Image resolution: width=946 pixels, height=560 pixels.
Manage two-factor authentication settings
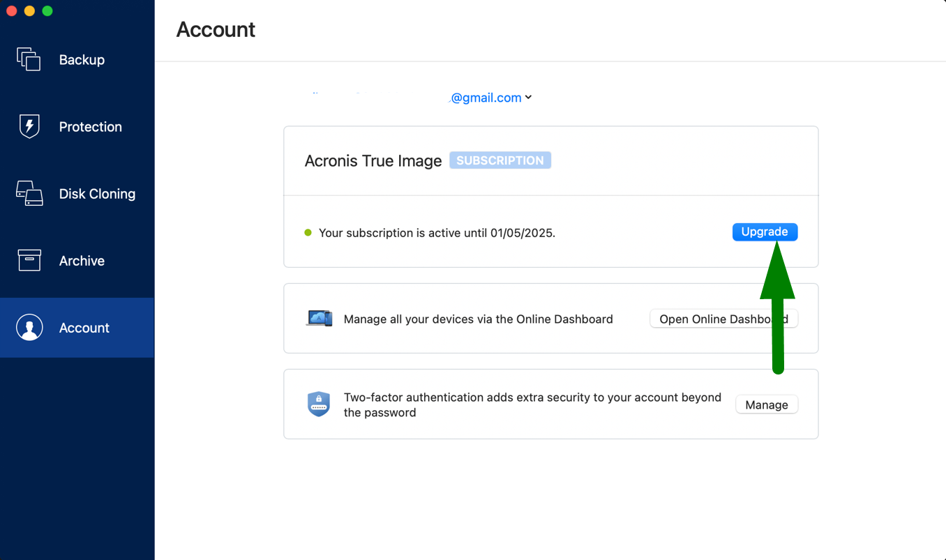[x=767, y=404]
